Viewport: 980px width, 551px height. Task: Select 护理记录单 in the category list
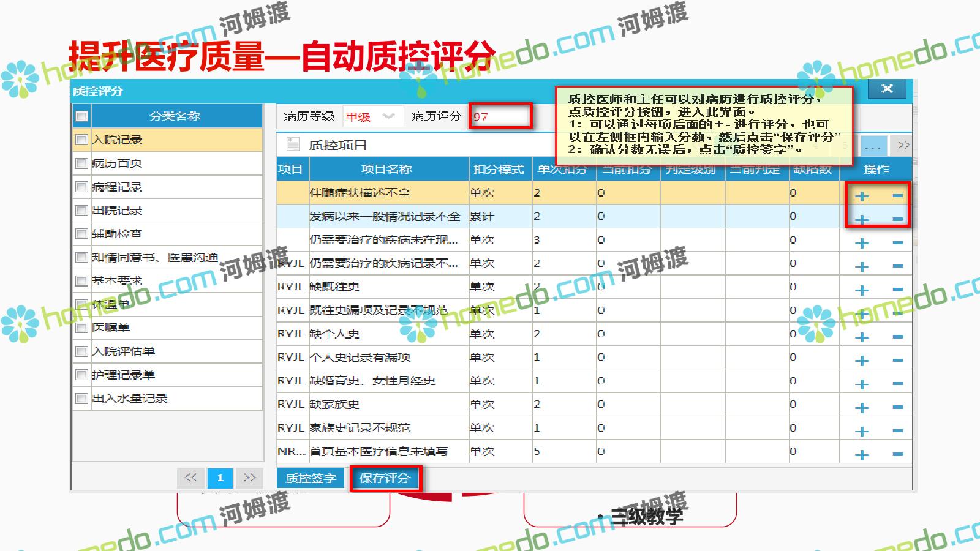(123, 375)
